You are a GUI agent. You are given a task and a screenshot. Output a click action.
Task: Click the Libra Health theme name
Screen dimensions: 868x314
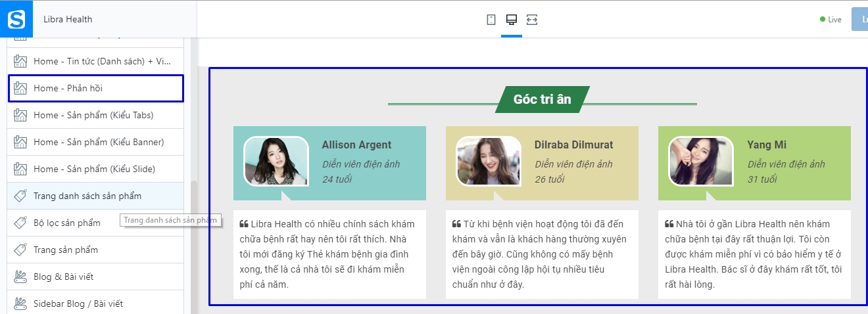coord(68,20)
